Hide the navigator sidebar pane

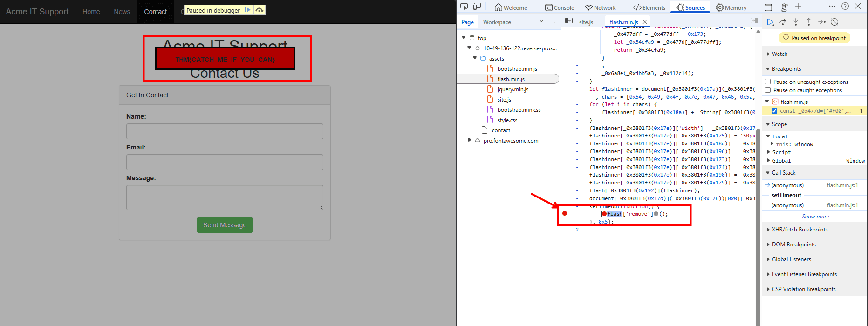(569, 21)
